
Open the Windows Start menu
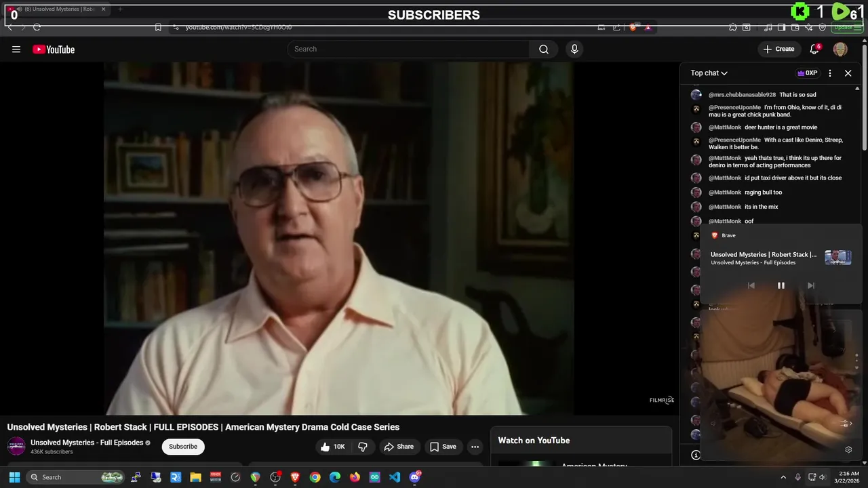pyautogui.click(x=14, y=477)
